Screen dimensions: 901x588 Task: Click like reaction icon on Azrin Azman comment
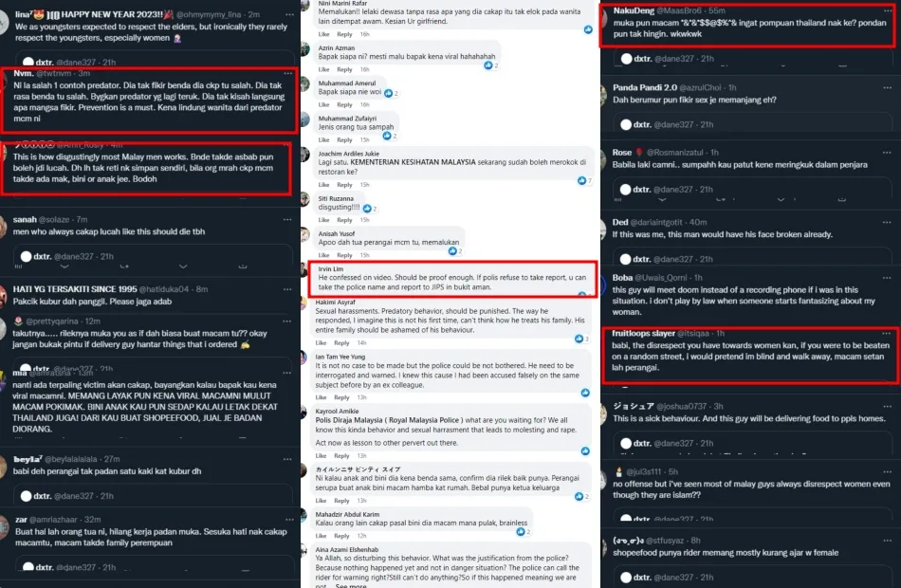click(x=487, y=65)
